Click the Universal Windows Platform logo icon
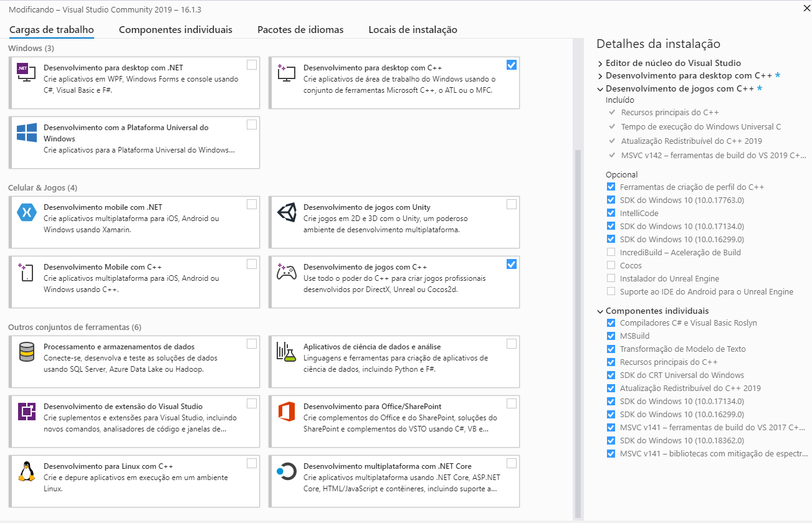Viewport: 812px width, 523px height. tap(26, 133)
